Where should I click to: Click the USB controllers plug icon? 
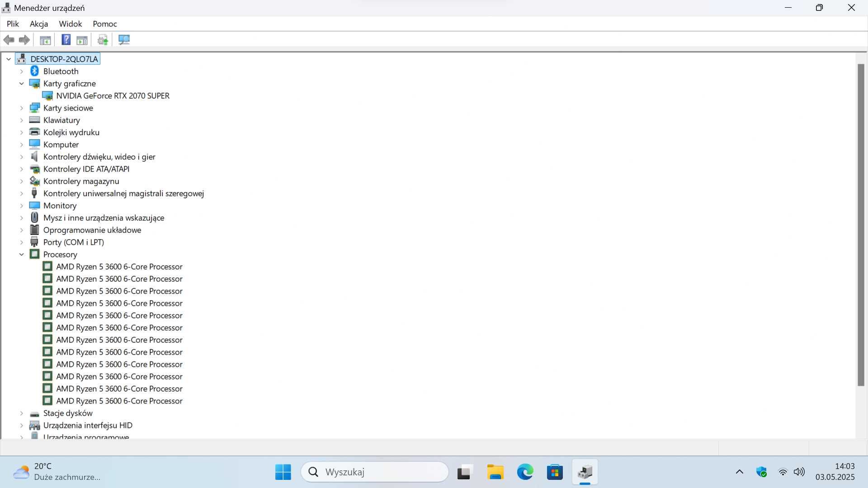pyautogui.click(x=34, y=193)
